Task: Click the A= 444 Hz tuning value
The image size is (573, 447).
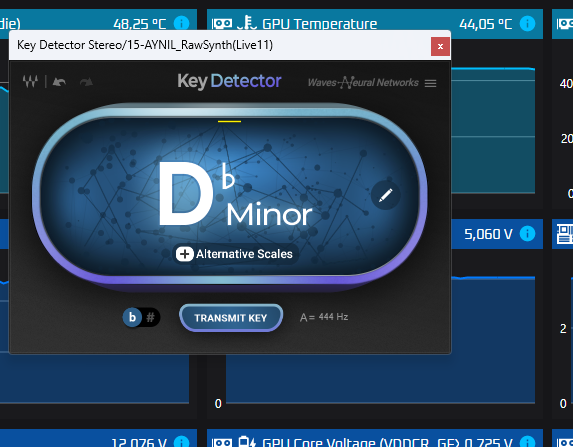Action: (324, 317)
